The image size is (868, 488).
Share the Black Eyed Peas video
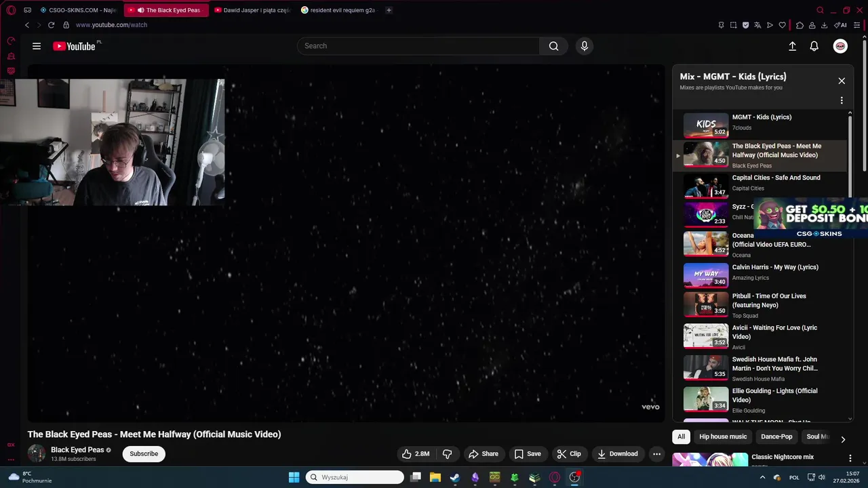point(483,453)
